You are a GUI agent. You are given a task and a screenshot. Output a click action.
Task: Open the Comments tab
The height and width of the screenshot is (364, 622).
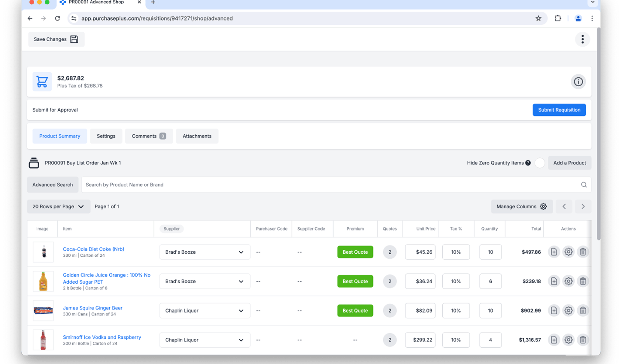coord(149,136)
